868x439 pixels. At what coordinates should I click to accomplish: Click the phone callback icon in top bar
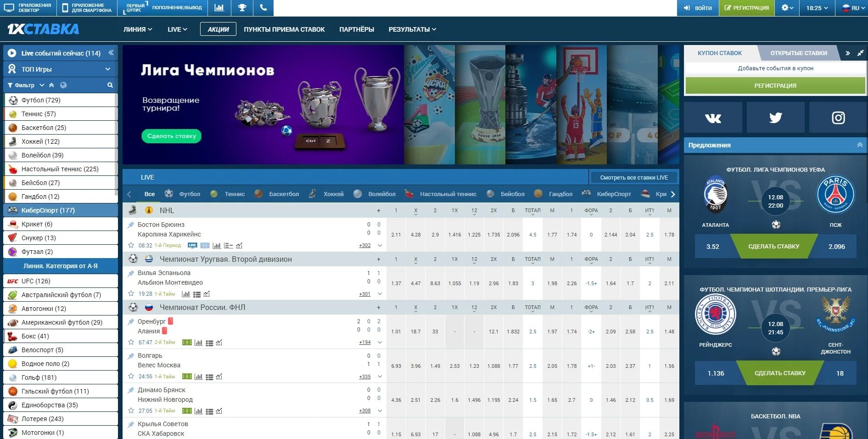click(263, 8)
